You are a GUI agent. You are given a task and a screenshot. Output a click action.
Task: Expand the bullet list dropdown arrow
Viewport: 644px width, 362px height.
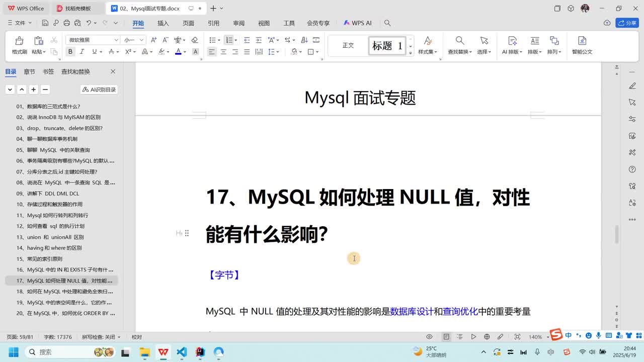coord(219,40)
